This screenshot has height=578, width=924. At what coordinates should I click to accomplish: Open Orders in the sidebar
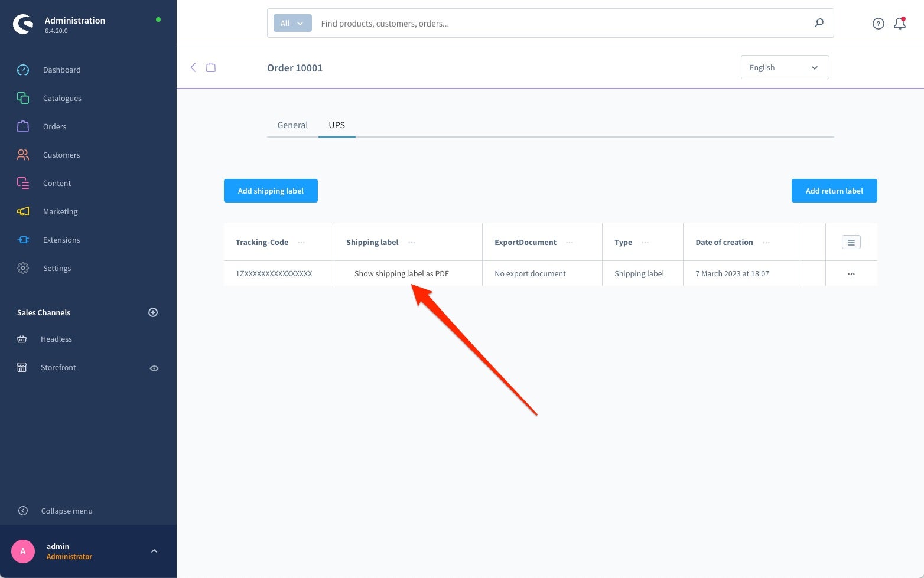tap(54, 126)
